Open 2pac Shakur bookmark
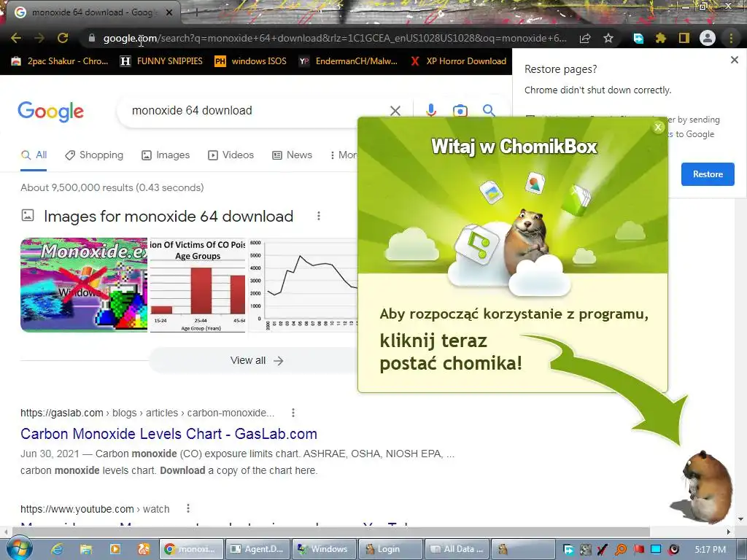Screen dimensions: 747x560 [x=60, y=61]
